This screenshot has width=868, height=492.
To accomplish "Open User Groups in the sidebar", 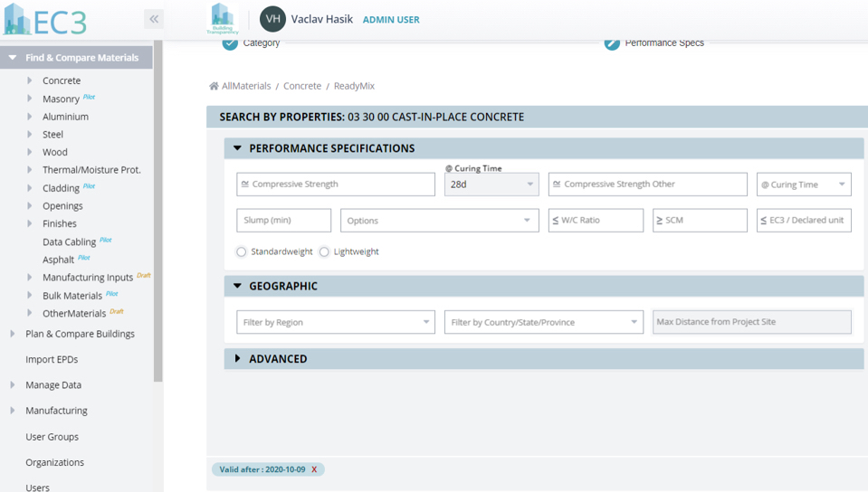I will point(52,436).
